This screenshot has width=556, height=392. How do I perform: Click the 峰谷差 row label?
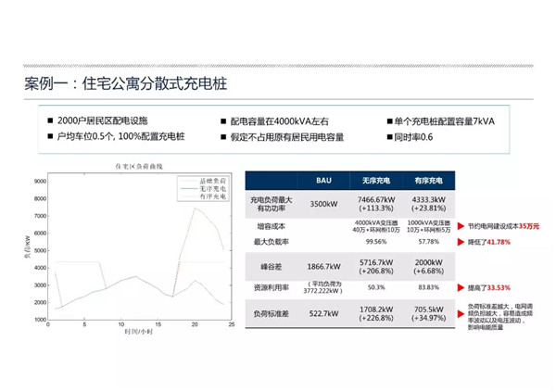(x=271, y=264)
